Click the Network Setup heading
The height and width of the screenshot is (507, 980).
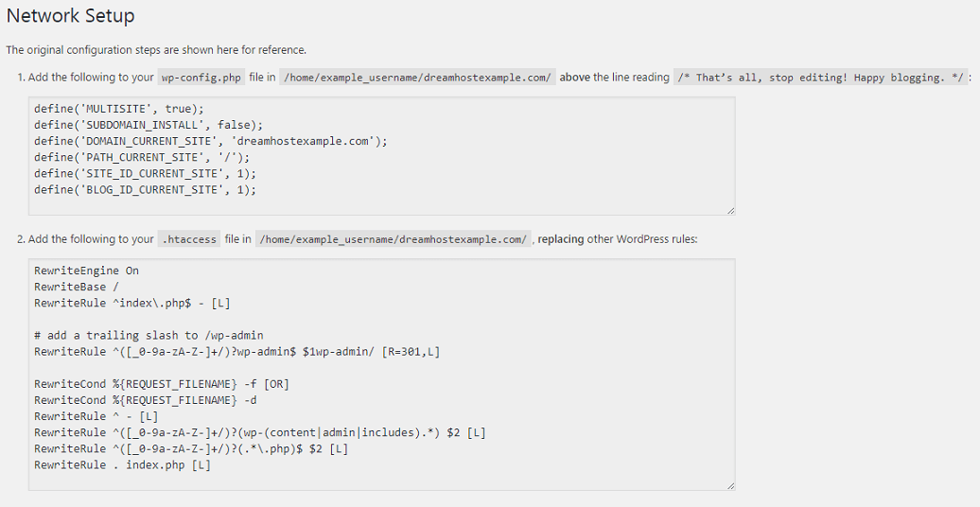coord(71,16)
